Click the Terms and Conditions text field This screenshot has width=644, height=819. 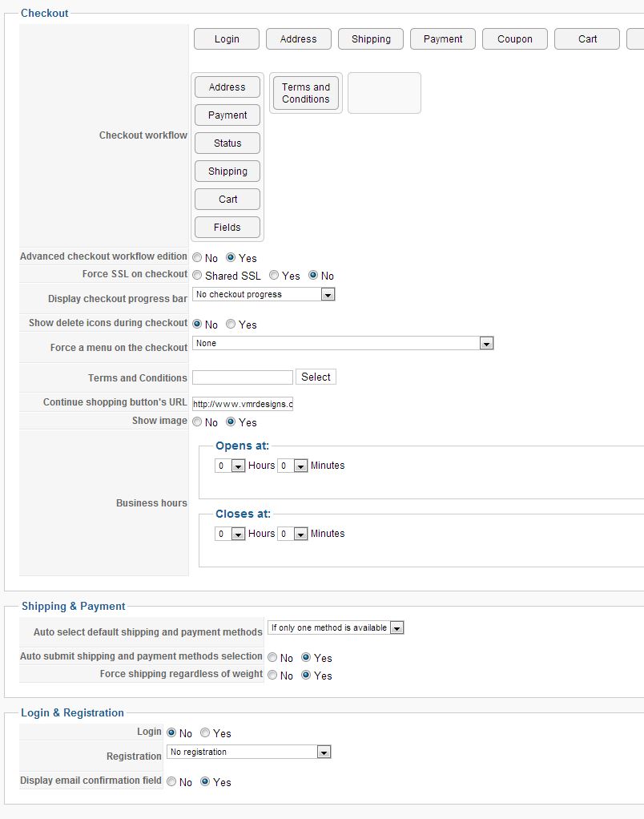point(243,377)
